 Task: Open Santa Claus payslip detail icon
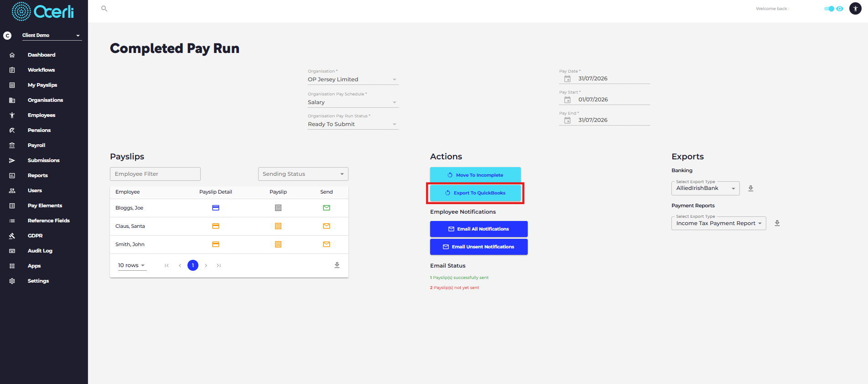point(216,226)
